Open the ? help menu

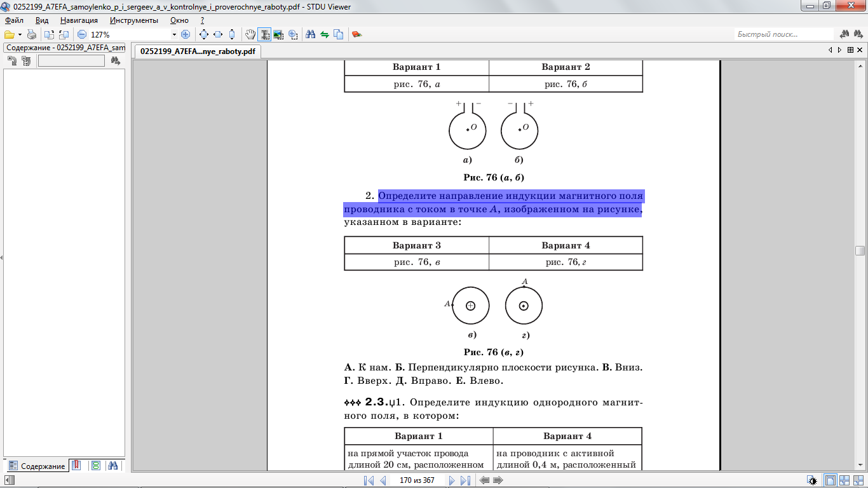[202, 20]
